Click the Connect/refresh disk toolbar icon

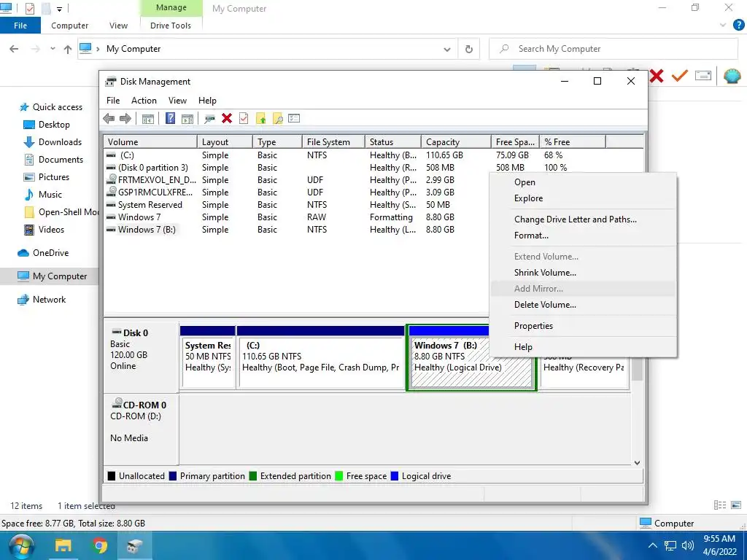[x=209, y=119]
